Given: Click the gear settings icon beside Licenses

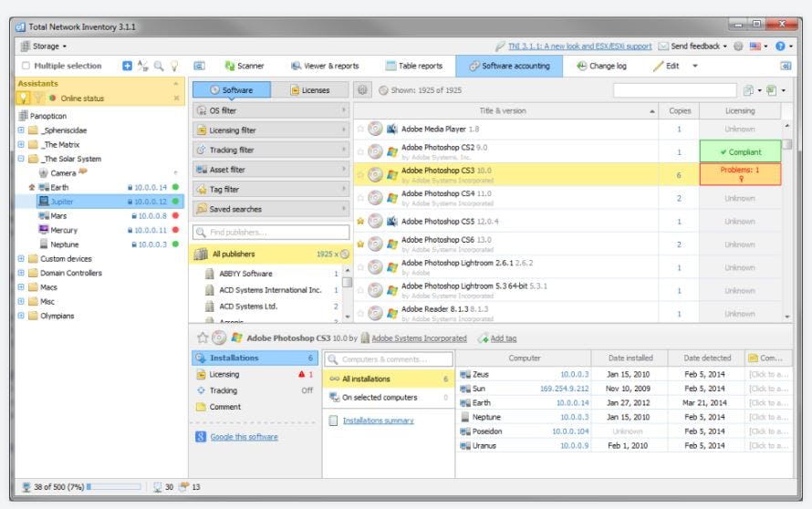Looking at the screenshot, I should 362,90.
